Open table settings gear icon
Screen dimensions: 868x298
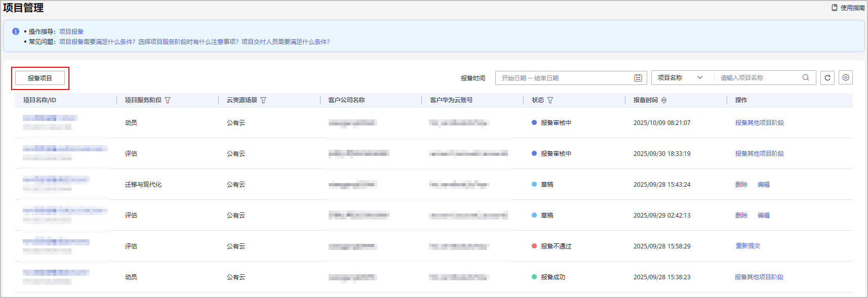pos(845,78)
